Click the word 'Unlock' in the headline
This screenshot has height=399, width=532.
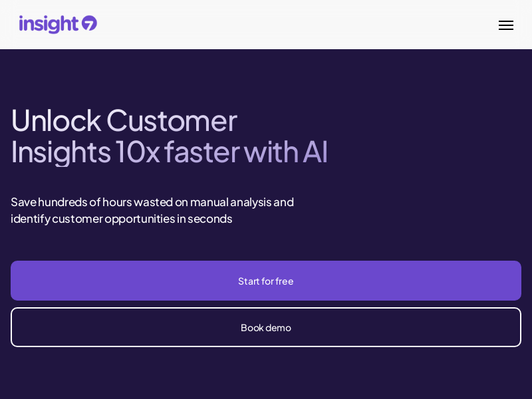(57, 120)
